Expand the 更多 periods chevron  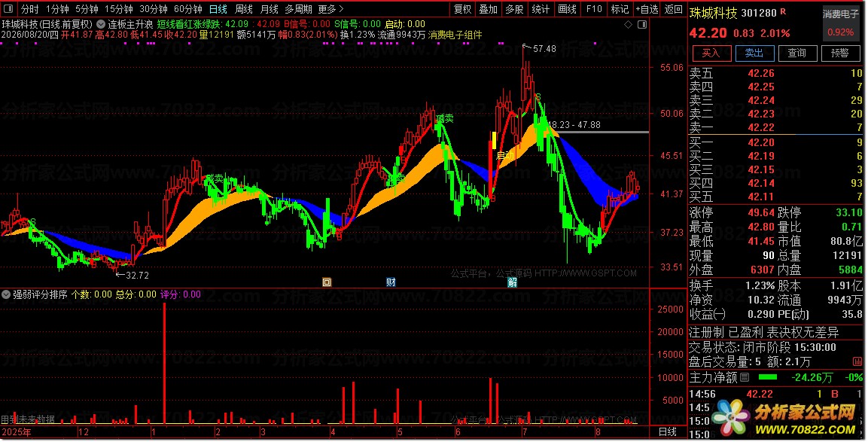[x=341, y=9]
